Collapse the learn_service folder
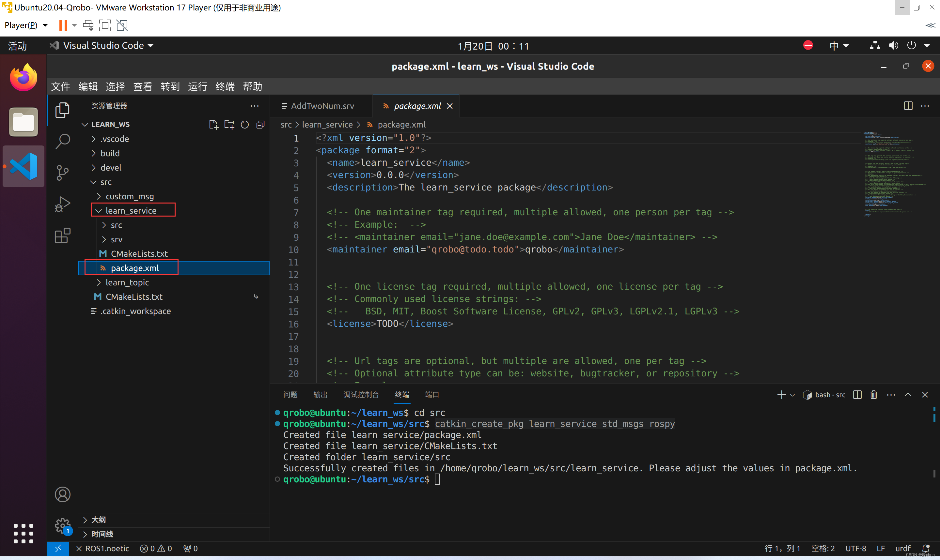 tap(174, 211)
